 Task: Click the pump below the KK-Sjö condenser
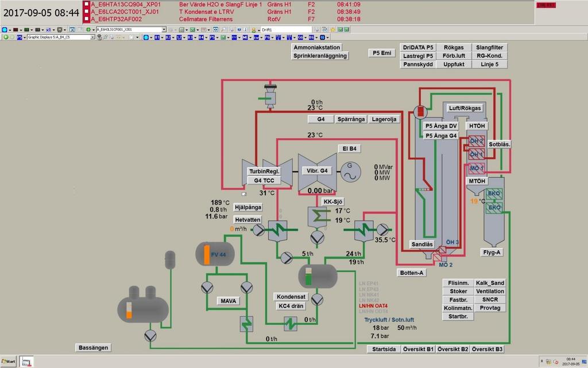click(x=317, y=237)
